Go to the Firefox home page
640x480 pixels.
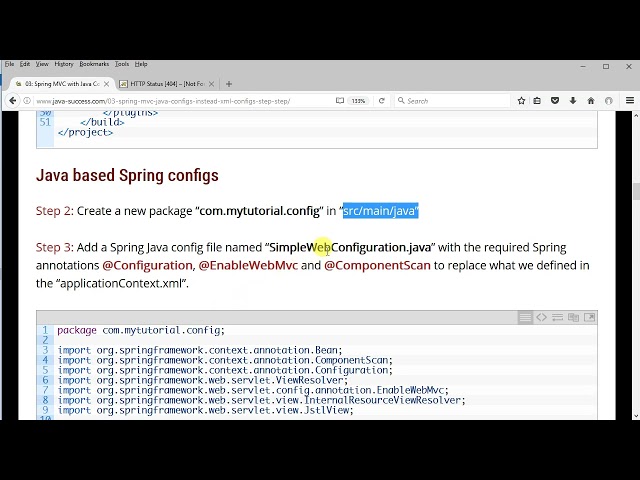[591, 100]
